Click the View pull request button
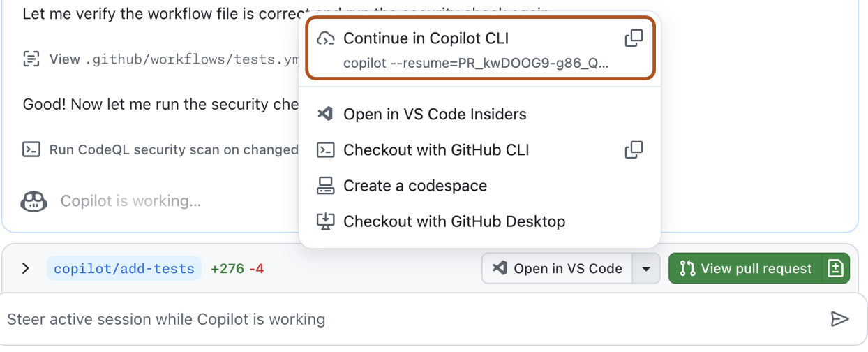Screen dimensions: 868x352 745,269
